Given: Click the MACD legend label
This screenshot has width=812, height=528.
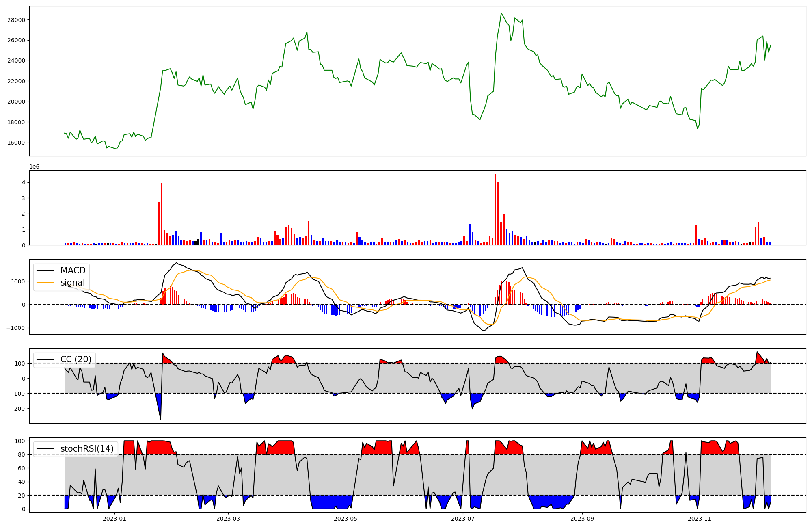Looking at the screenshot, I should (73, 270).
